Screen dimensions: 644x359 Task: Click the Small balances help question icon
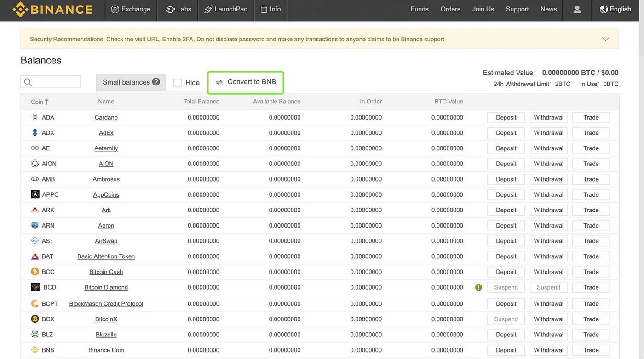156,82
